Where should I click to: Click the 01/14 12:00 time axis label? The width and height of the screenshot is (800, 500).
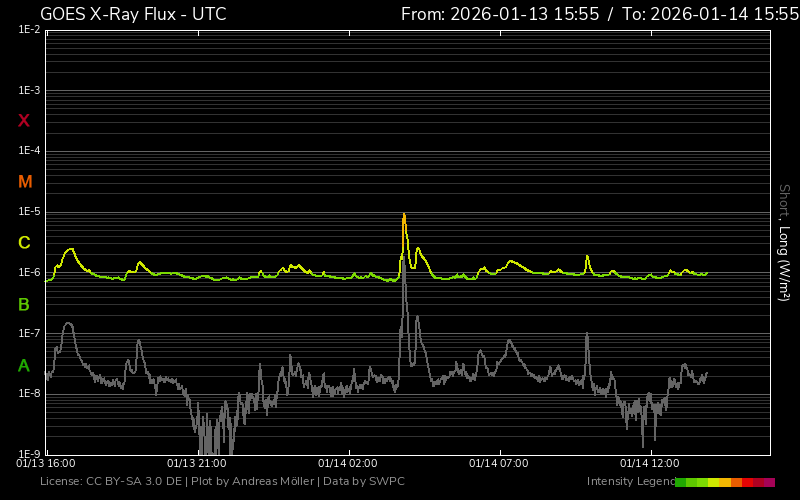pyautogui.click(x=649, y=463)
